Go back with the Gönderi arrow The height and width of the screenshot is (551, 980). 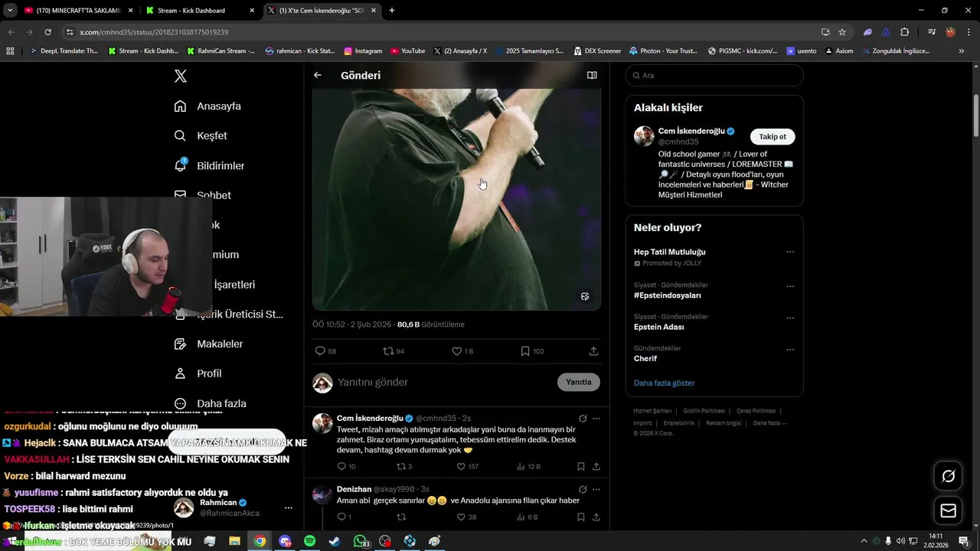coord(318,75)
